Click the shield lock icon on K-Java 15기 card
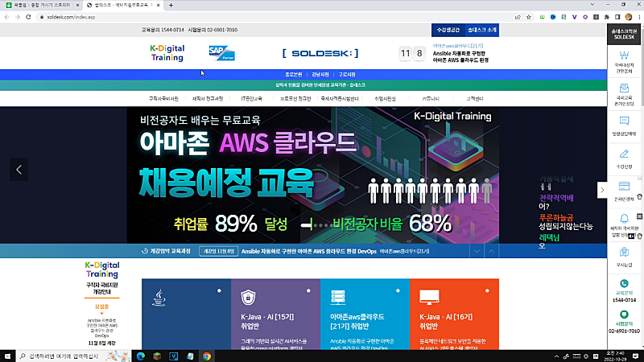This screenshot has width=644, height=362. 248,297
